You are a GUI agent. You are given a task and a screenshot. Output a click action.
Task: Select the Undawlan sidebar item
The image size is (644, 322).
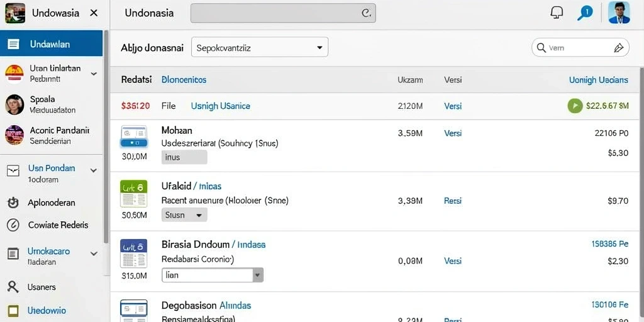[52, 43]
